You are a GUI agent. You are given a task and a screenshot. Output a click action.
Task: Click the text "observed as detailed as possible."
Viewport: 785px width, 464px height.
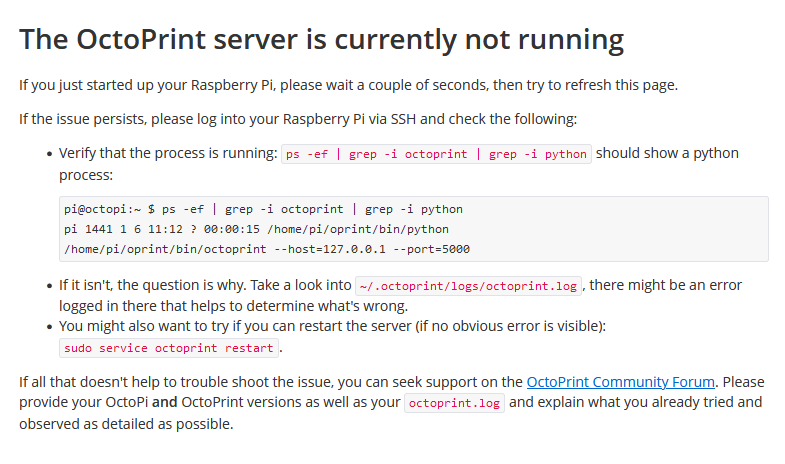click(x=126, y=424)
